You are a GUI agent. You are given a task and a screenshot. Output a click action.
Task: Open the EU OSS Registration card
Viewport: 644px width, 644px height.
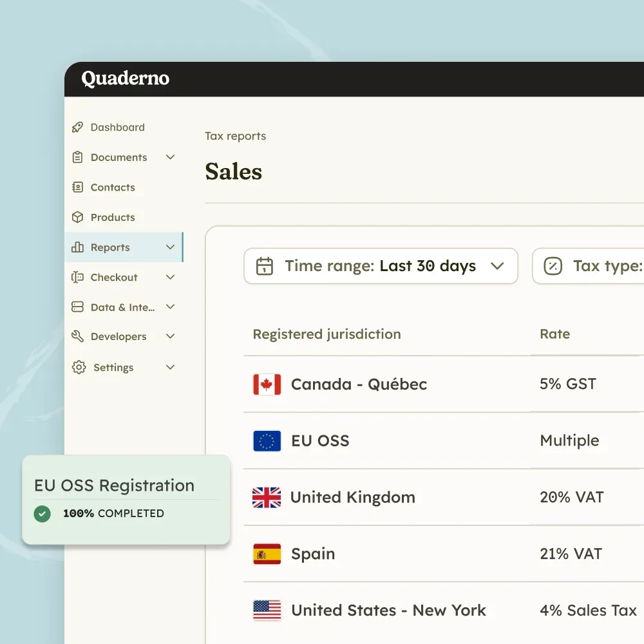[x=126, y=500]
